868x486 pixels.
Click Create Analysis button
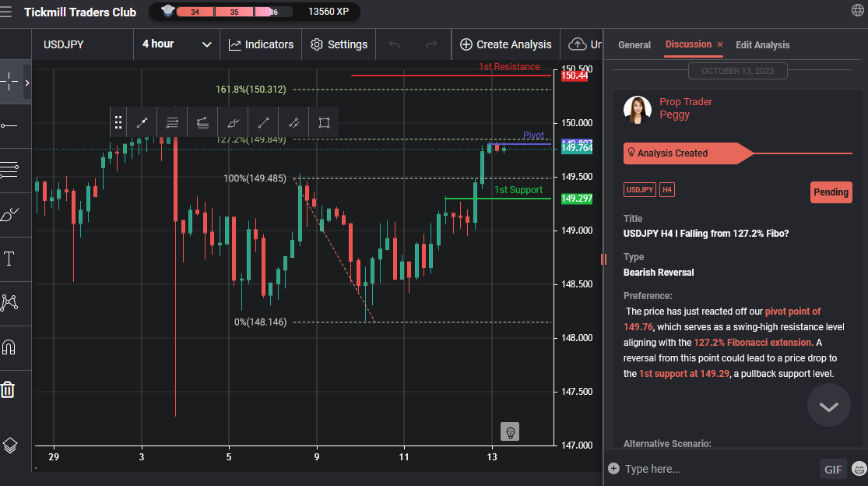point(506,44)
